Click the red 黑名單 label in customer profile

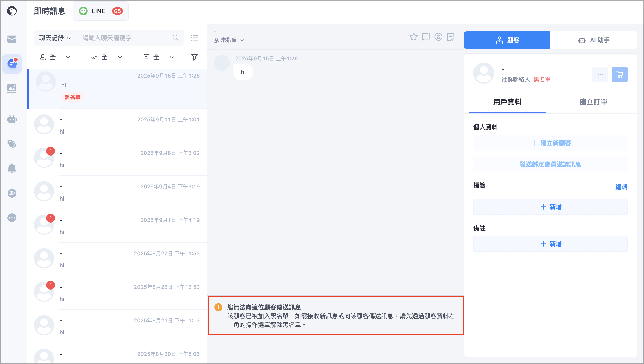point(542,80)
